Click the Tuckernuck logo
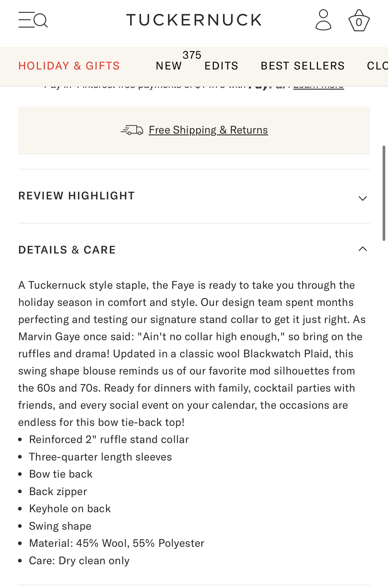This screenshot has height=588, width=388. [194, 20]
